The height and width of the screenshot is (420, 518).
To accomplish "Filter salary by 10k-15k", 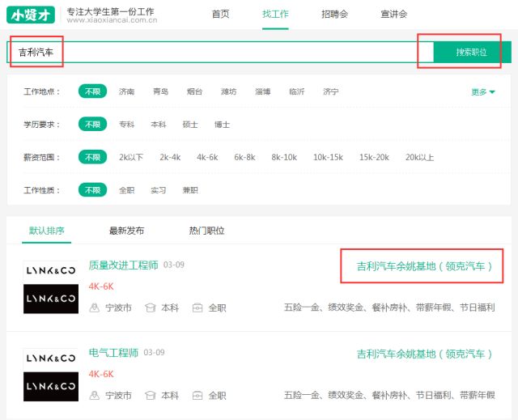I will (328, 158).
